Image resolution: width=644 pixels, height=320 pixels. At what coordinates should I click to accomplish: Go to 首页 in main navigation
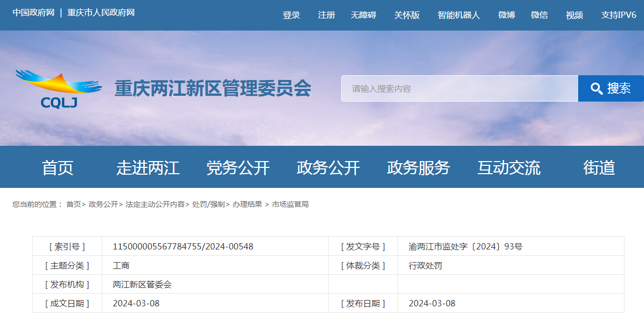[58, 168]
